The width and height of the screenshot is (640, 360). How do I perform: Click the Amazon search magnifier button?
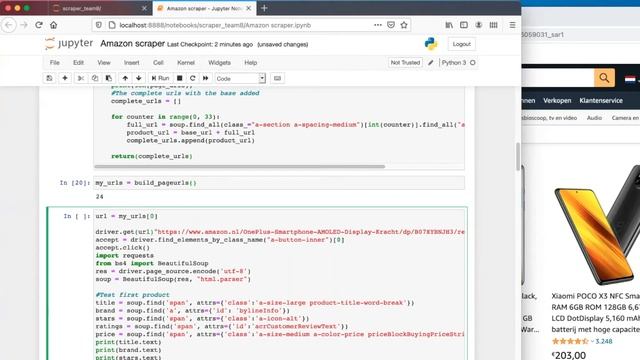[604, 78]
